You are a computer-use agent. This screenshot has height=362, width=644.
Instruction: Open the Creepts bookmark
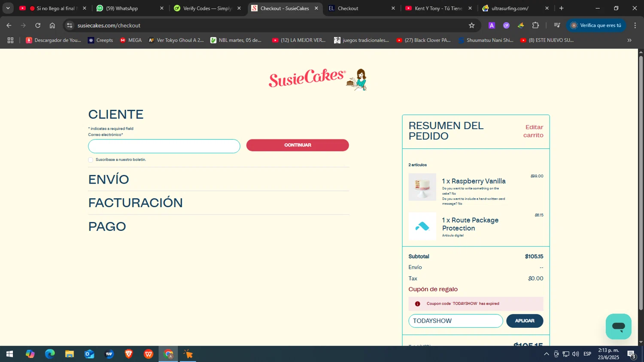point(100,40)
